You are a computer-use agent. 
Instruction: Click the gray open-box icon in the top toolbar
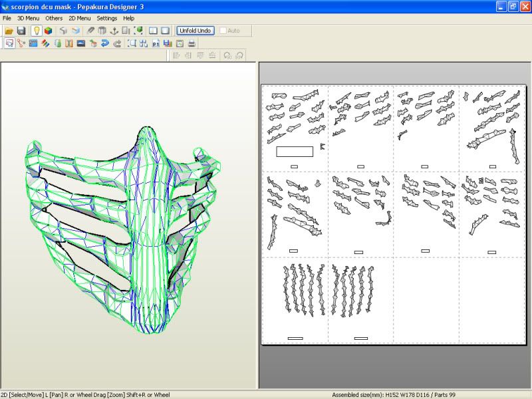click(63, 31)
